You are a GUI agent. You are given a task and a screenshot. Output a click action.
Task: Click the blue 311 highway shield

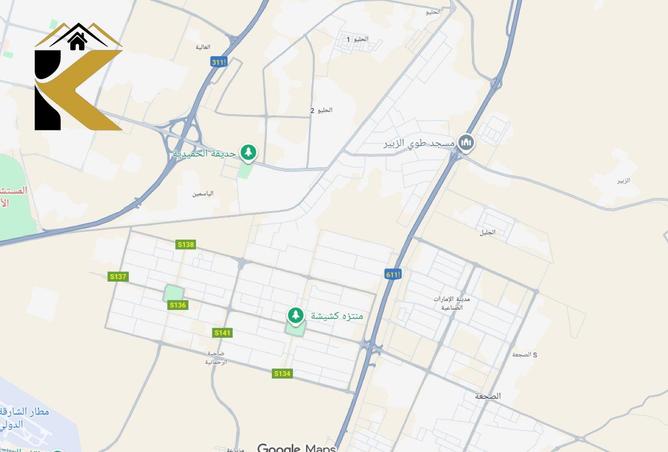tap(219, 62)
